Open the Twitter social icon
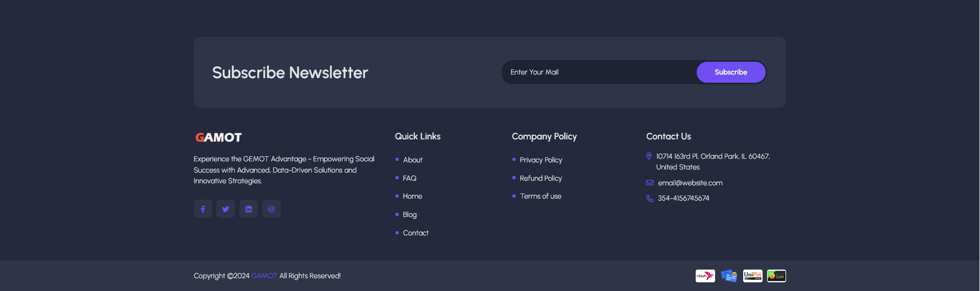Image resolution: width=980 pixels, height=291 pixels. pos(226,209)
